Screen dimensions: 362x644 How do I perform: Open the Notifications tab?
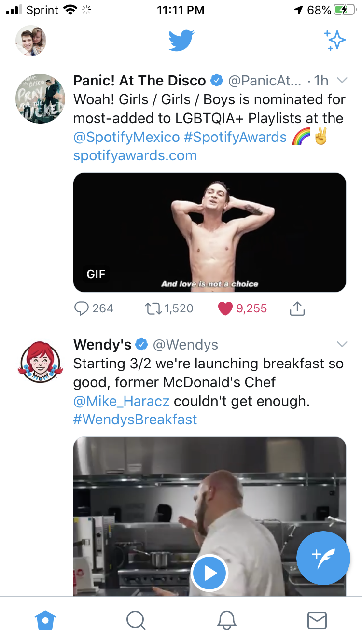coord(226,620)
